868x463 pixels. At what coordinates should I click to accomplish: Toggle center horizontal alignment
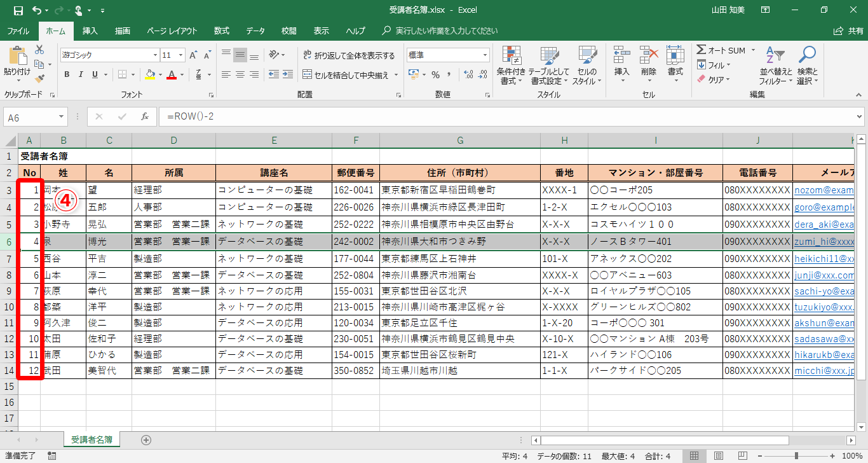pyautogui.click(x=240, y=74)
